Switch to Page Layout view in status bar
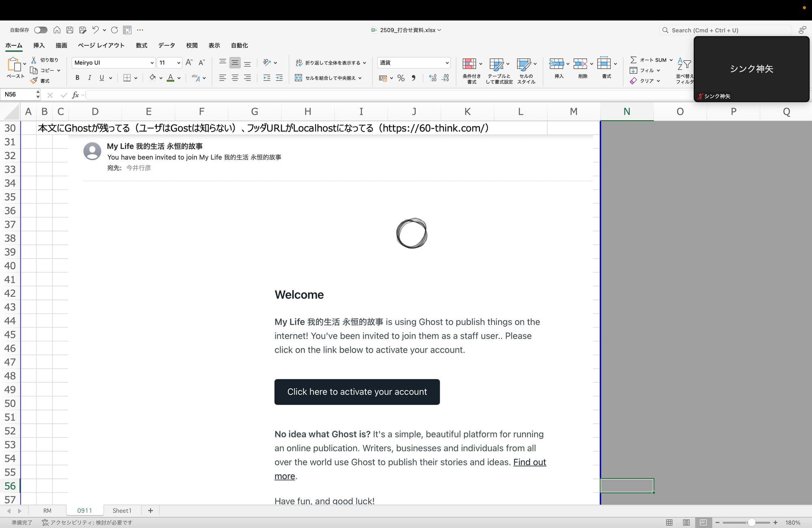 (686, 522)
